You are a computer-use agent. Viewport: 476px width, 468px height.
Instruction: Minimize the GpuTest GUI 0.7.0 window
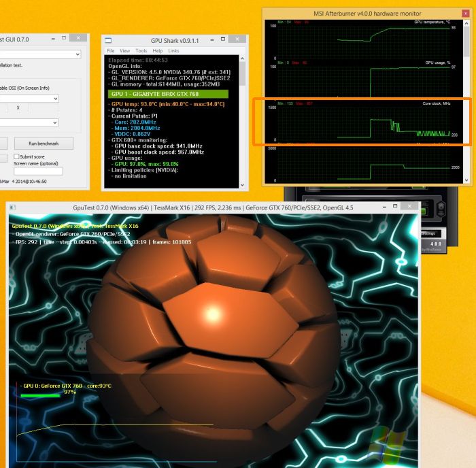click(x=53, y=39)
